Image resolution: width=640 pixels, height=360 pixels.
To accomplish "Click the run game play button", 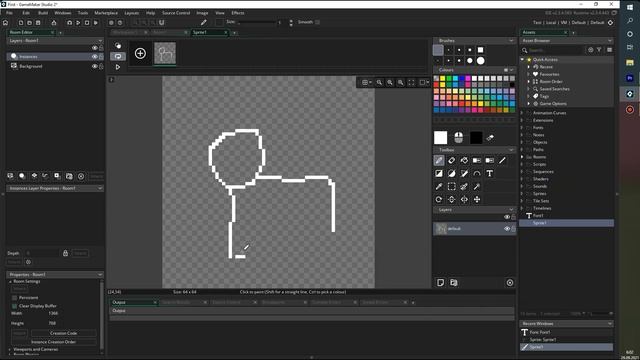I will click(78, 23).
